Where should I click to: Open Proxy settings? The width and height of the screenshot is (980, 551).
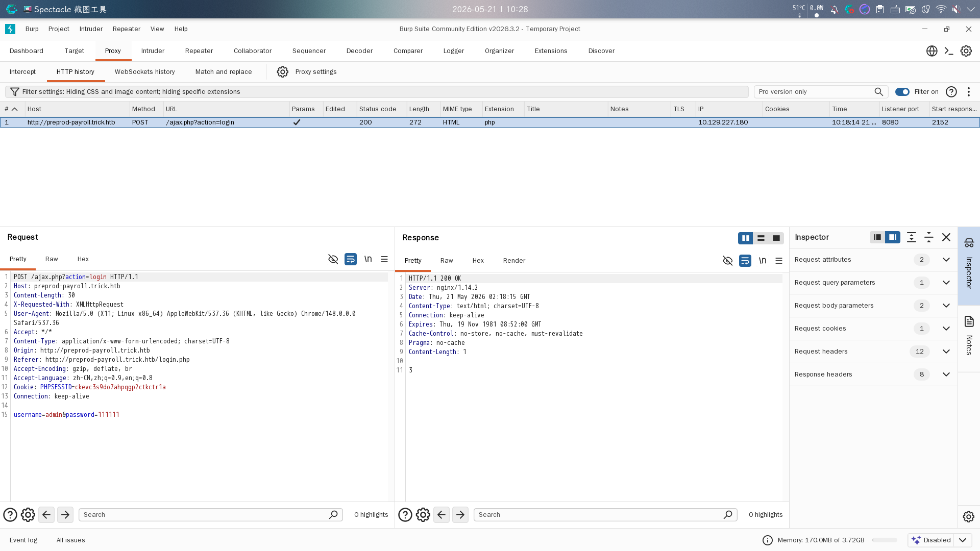coord(316,72)
